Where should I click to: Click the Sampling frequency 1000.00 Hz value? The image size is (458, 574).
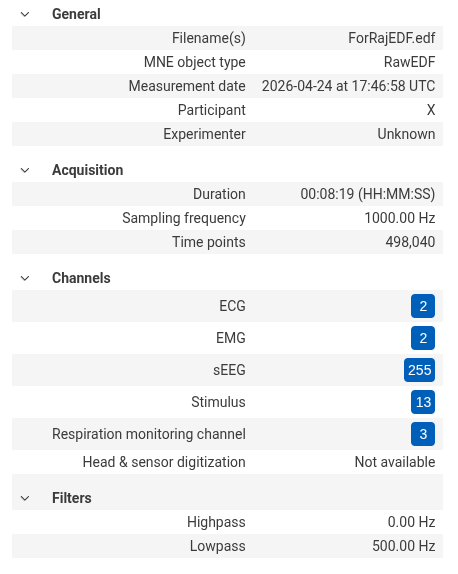pos(400,218)
